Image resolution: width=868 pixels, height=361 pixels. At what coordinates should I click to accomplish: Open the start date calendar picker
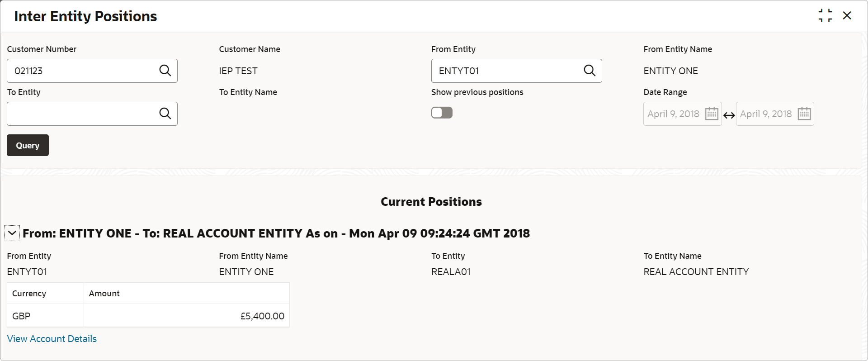[712, 114]
